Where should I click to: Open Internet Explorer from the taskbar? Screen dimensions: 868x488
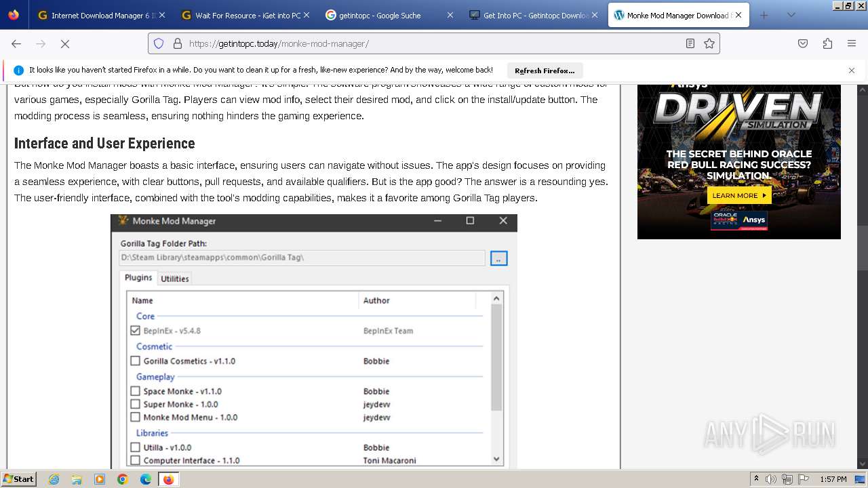click(x=54, y=479)
